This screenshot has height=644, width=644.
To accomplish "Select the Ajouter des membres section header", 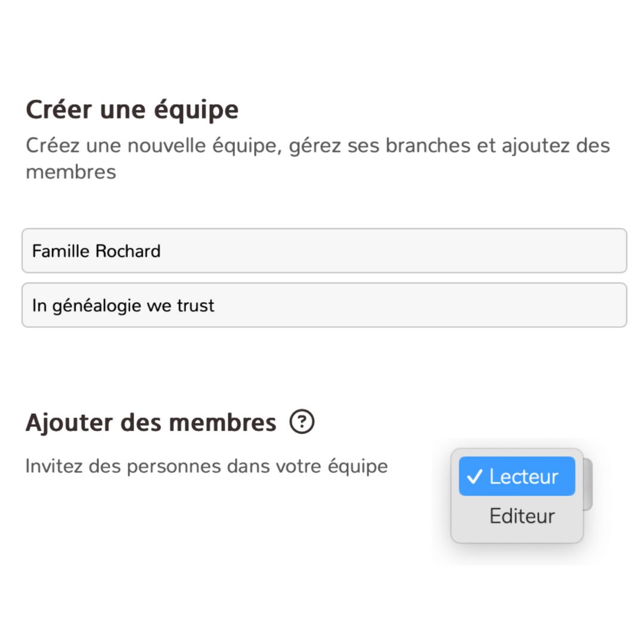I will [x=150, y=422].
